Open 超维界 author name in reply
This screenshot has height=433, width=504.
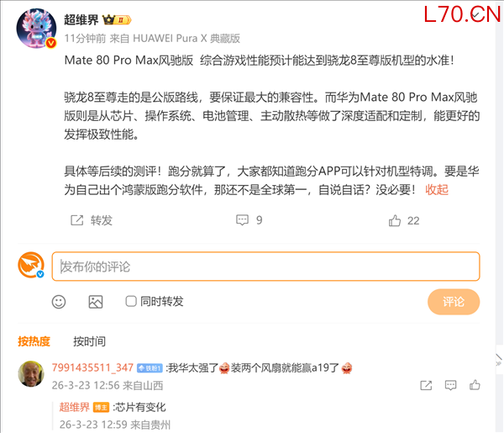pyautogui.click(x=74, y=407)
